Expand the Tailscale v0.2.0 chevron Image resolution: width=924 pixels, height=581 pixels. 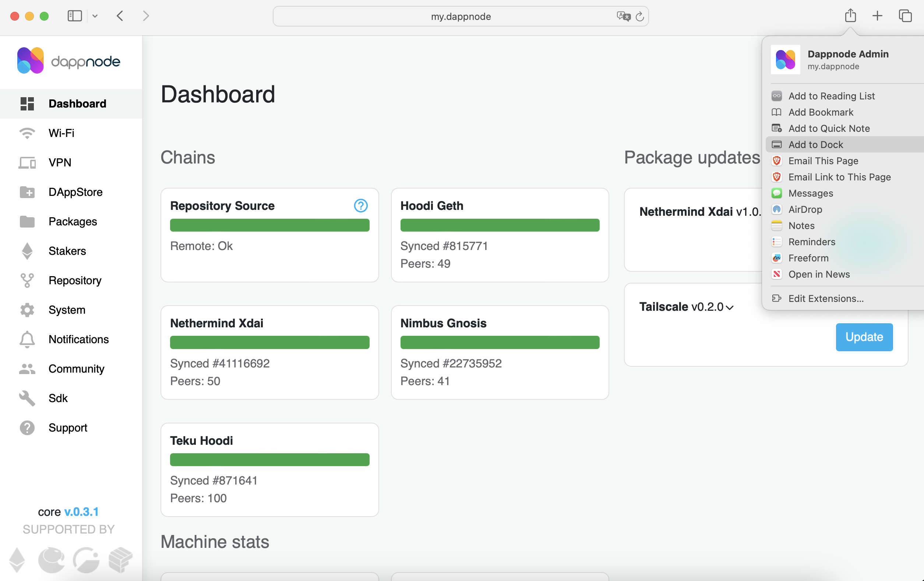click(x=730, y=307)
